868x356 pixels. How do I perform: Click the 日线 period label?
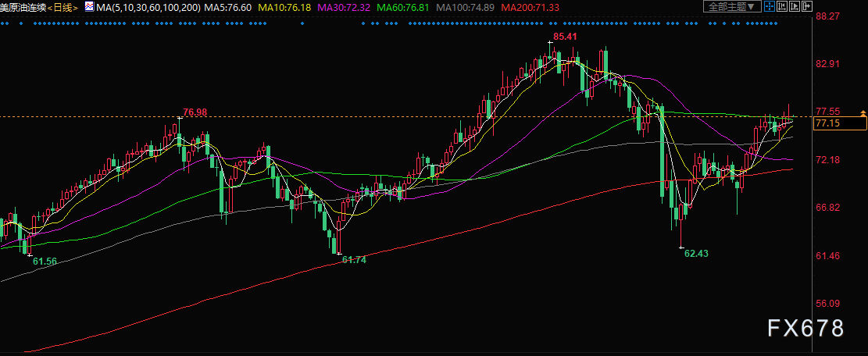(63, 7)
